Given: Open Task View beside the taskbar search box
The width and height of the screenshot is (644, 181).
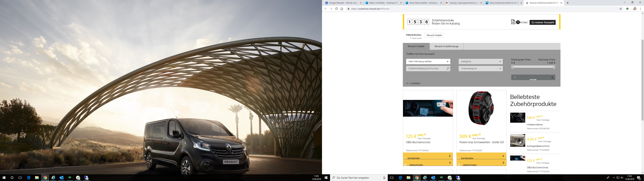Looking at the screenshot, I should [392, 178].
